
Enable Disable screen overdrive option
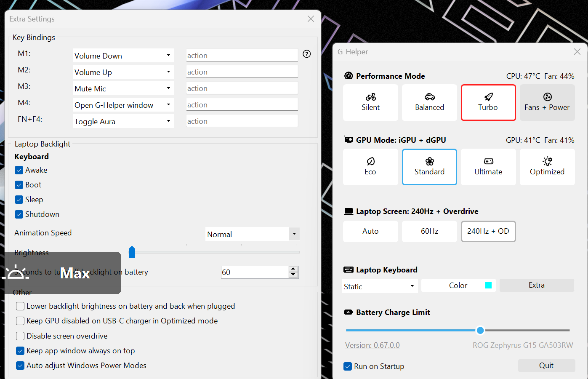20,336
